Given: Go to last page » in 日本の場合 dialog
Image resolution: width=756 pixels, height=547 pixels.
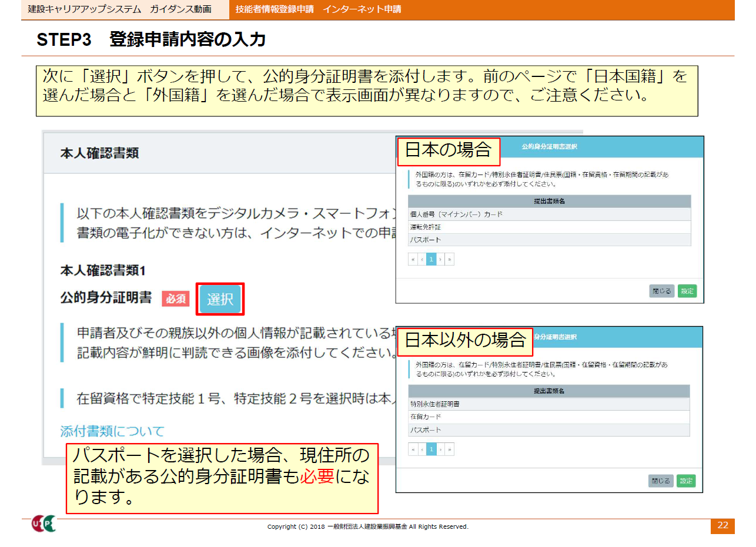Looking at the screenshot, I should (450, 259).
